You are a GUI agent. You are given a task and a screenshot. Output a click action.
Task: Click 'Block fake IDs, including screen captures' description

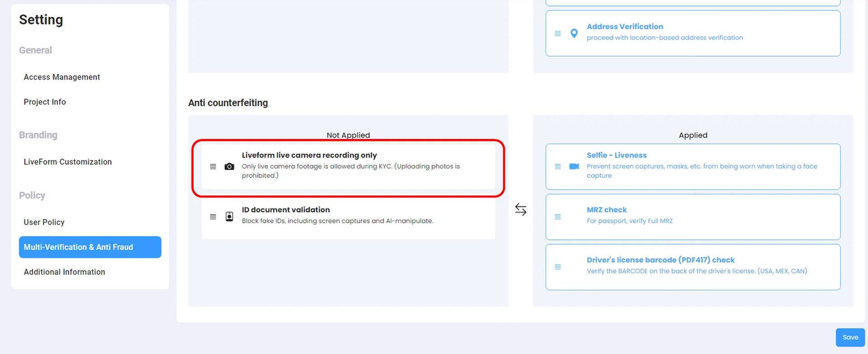(337, 221)
